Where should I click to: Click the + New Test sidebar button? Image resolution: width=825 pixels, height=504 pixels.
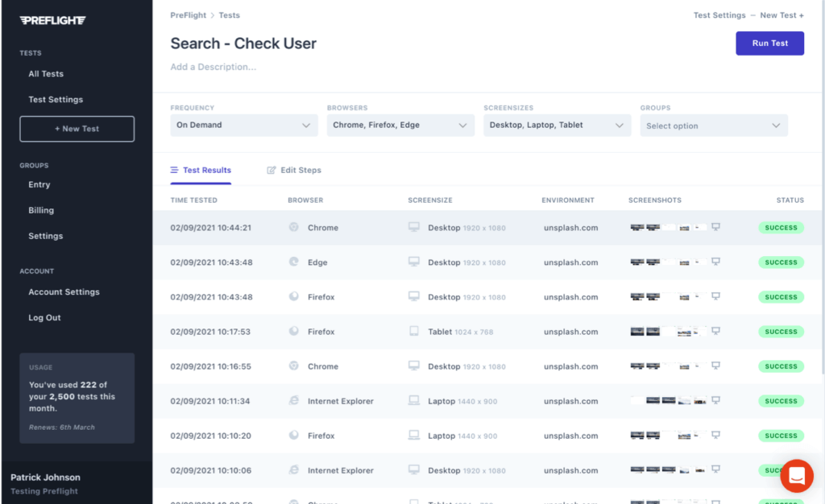click(77, 129)
